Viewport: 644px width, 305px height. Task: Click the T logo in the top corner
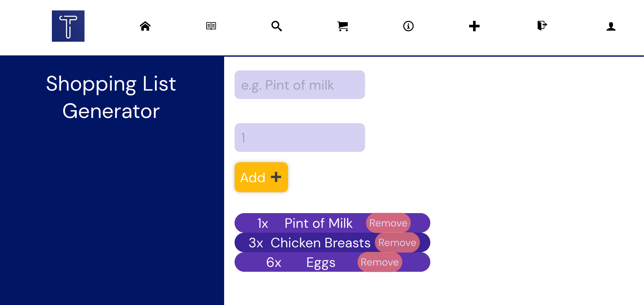click(x=68, y=26)
